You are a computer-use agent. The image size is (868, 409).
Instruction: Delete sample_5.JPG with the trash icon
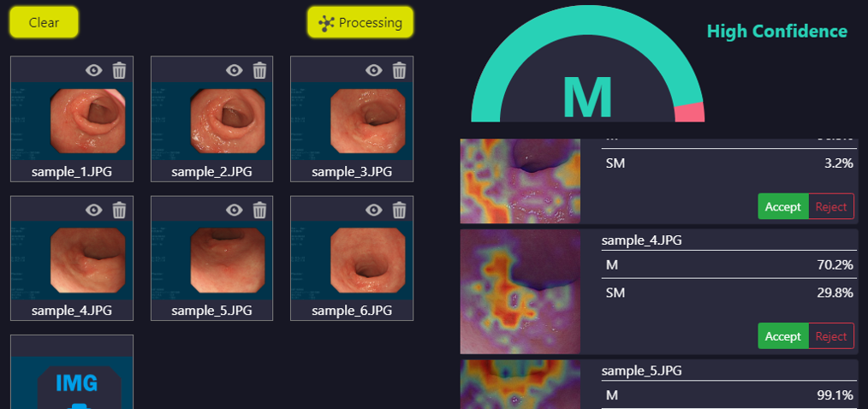point(259,210)
